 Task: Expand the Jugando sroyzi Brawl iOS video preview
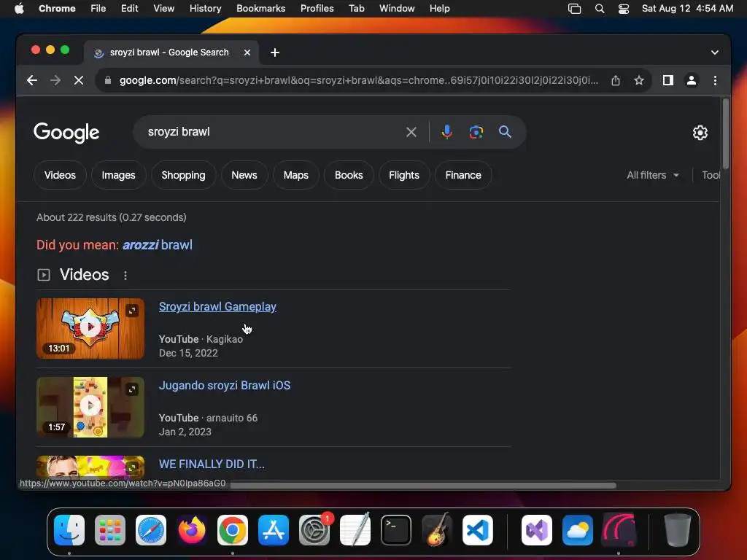(x=132, y=389)
